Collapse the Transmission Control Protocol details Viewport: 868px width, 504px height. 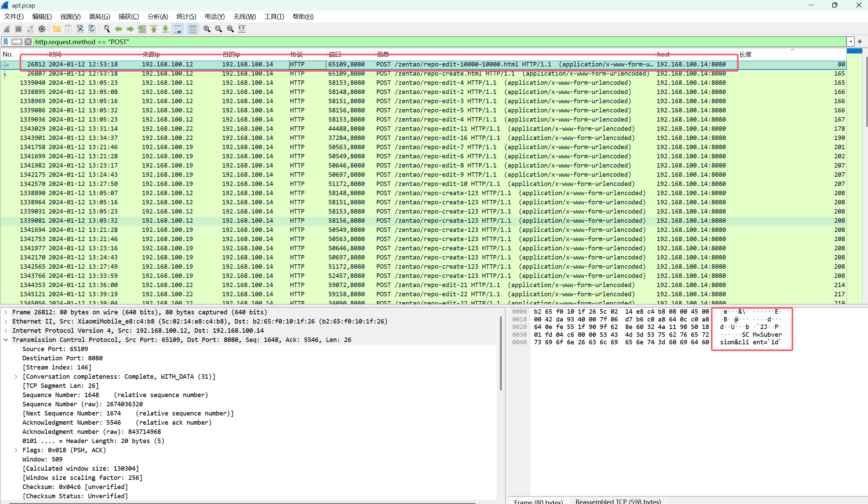(5, 340)
